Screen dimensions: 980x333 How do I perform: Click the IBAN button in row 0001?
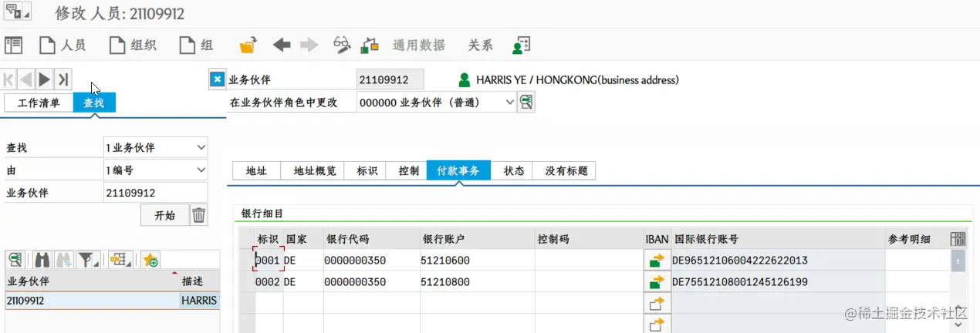click(x=657, y=261)
